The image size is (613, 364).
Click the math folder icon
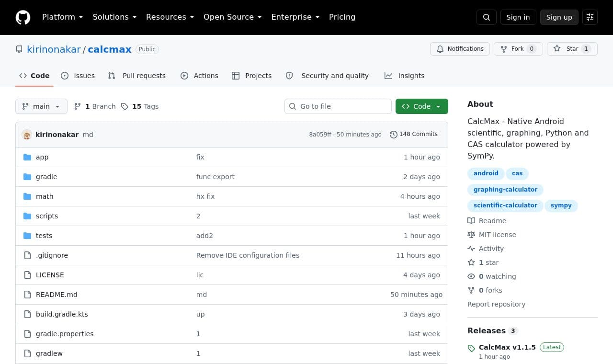(27, 196)
